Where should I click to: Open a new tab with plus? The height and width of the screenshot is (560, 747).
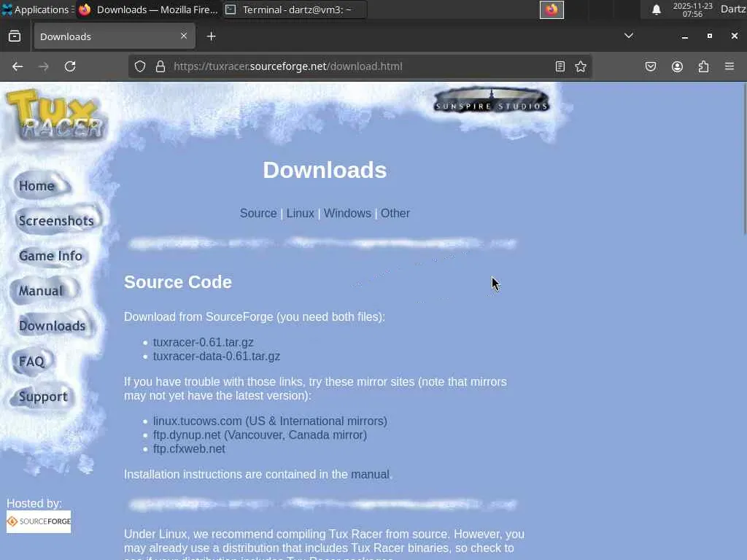coord(212,36)
